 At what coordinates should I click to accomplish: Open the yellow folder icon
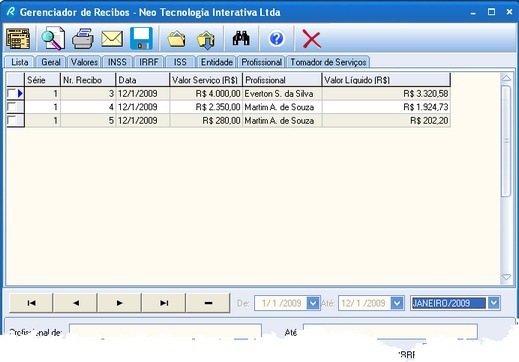tap(177, 39)
